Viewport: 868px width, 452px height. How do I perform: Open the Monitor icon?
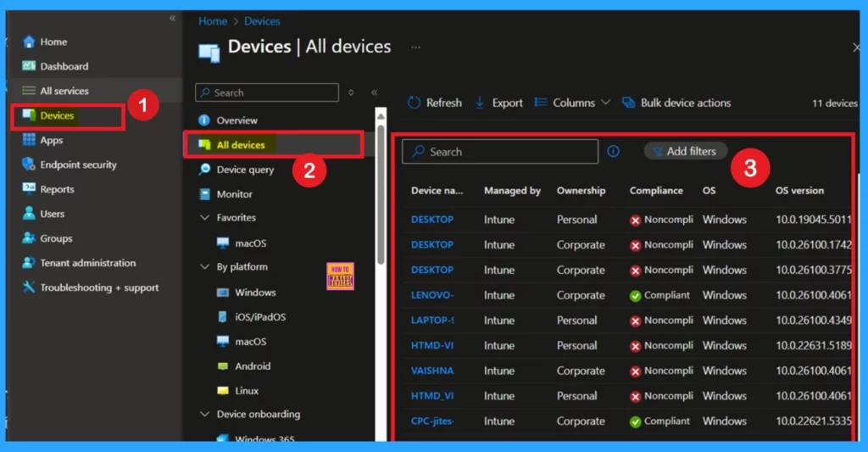click(205, 194)
